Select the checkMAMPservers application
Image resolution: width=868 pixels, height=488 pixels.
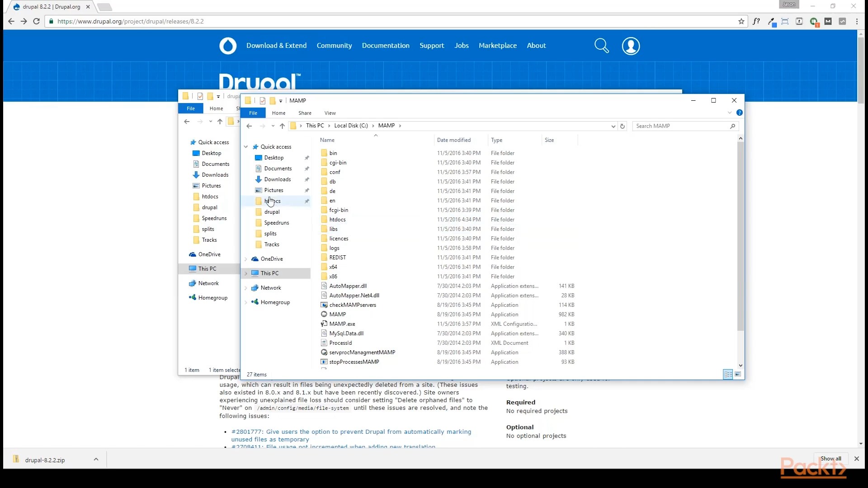point(353,305)
